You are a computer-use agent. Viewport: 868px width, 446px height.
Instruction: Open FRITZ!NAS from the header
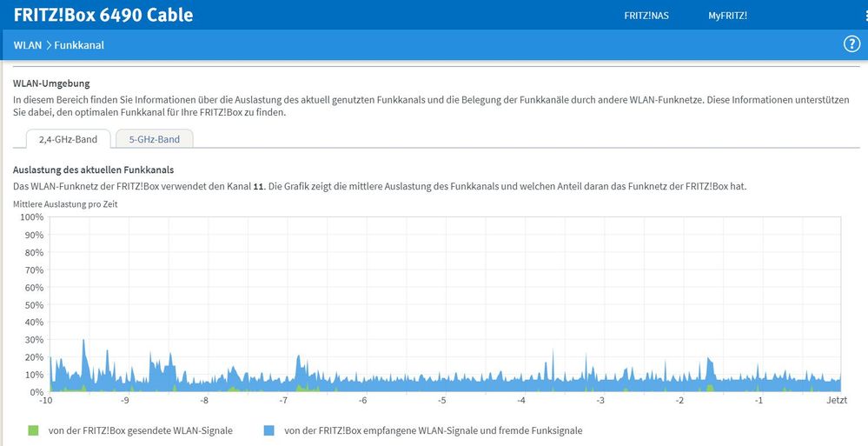(x=646, y=16)
